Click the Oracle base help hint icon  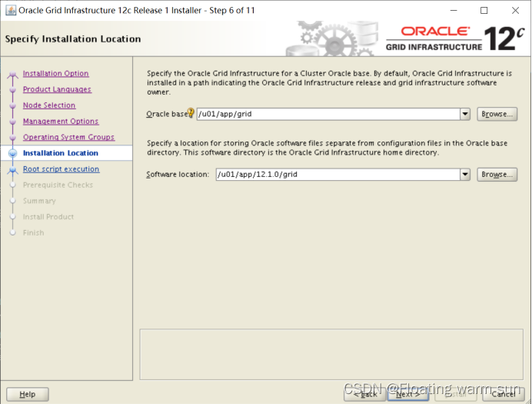(191, 112)
